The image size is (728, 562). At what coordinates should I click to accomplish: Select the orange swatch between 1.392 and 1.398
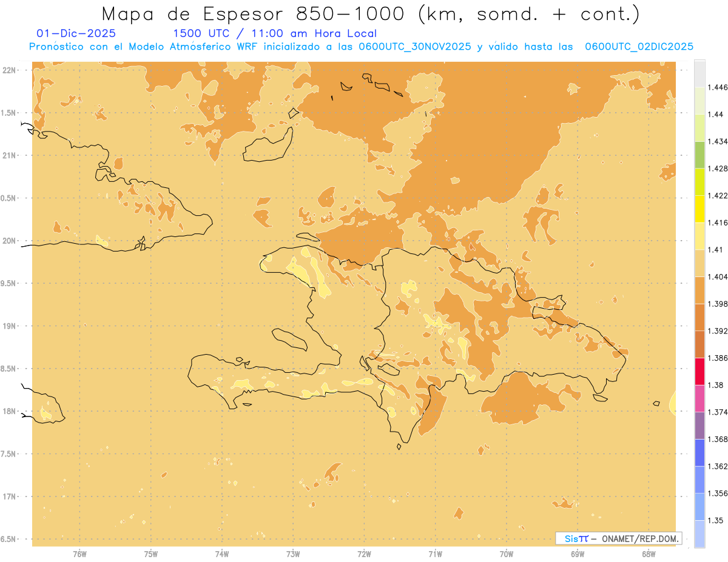tap(699, 317)
